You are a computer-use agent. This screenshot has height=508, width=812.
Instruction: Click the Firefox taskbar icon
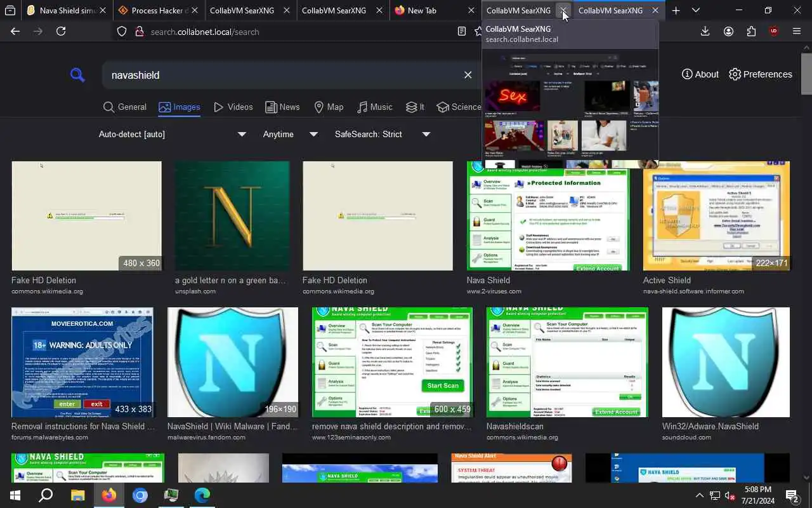click(x=109, y=495)
